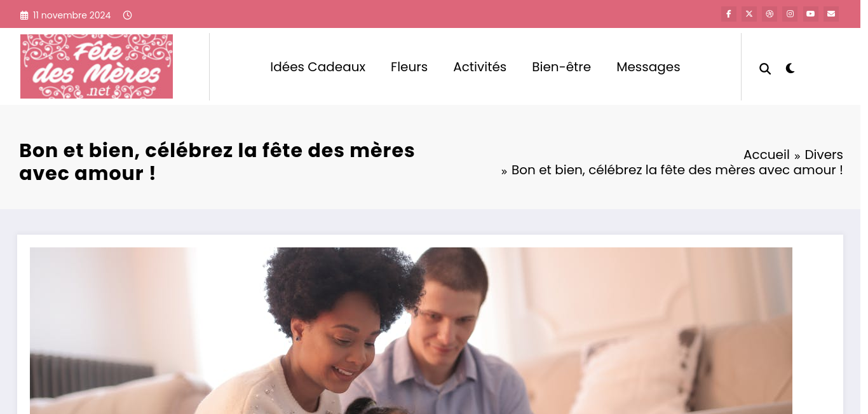Screen dimensions: 868x414
Task: Open the Instagram social icon
Action: click(790, 14)
